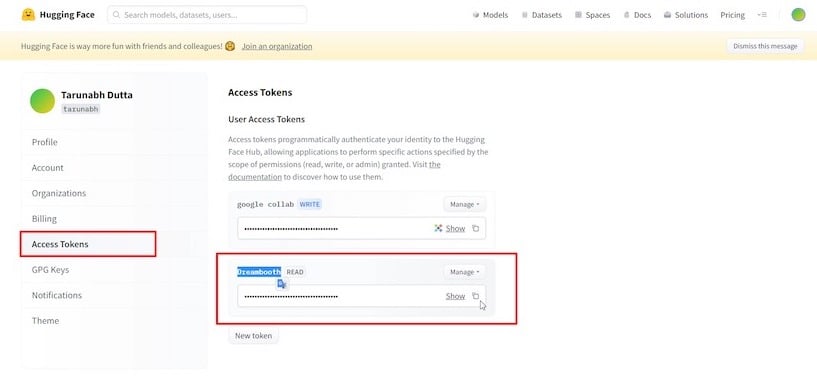Select Organizations in settings sidebar
This screenshot has width=817, height=391.
(x=59, y=193)
